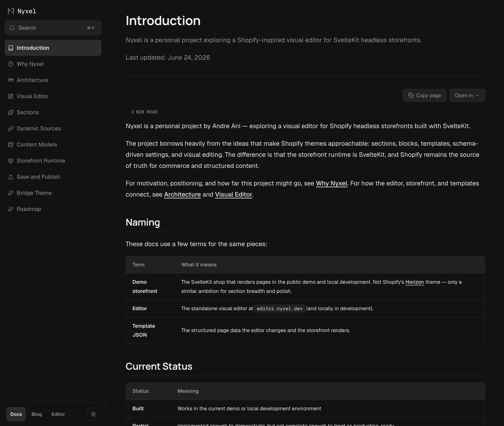Open Save and Publish page
504x426 pixels.
[x=53, y=177]
